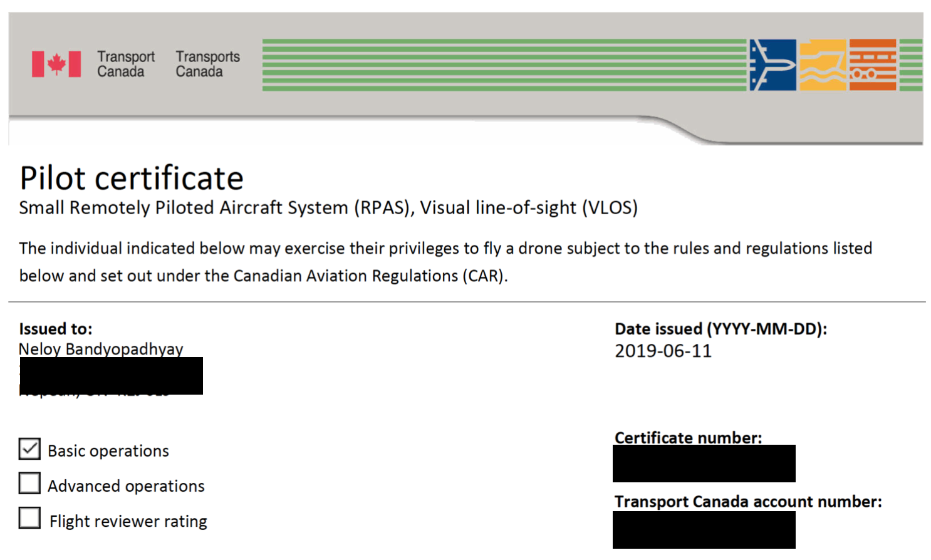Click the yellow marine waterway icon
931x560 pixels.
pyautogui.click(x=823, y=65)
